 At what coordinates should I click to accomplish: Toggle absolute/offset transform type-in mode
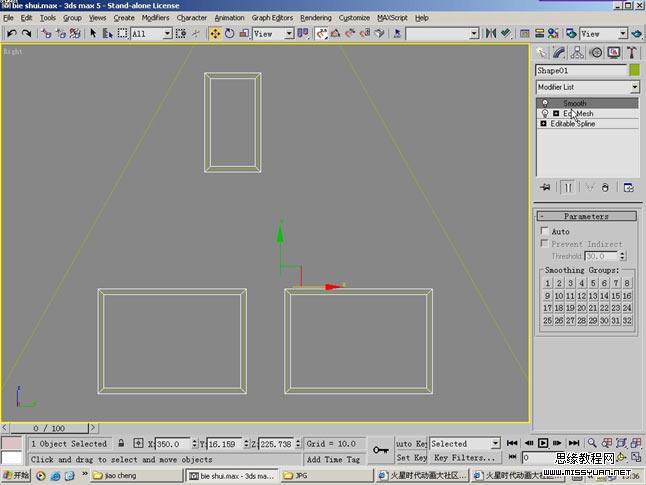138,443
